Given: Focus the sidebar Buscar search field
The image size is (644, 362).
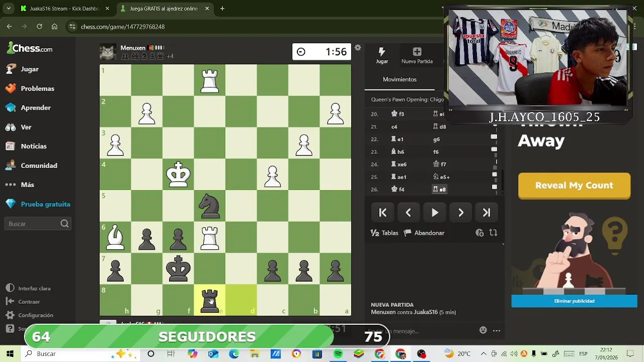Looking at the screenshot, I should coord(38,224).
